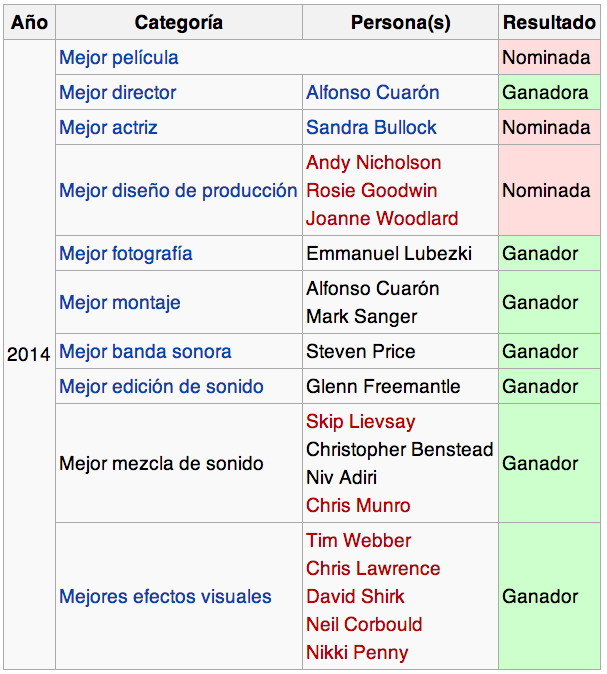
Task: Open the Mejor película link
Action: pos(119,58)
